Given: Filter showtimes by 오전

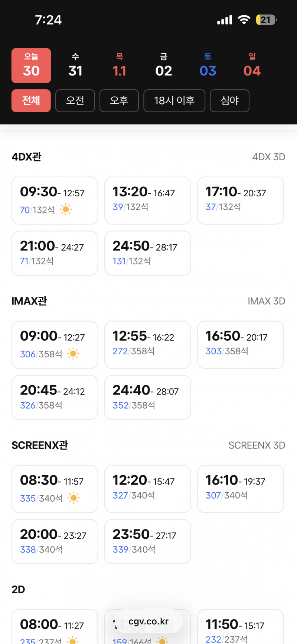Looking at the screenshot, I should pos(75,101).
